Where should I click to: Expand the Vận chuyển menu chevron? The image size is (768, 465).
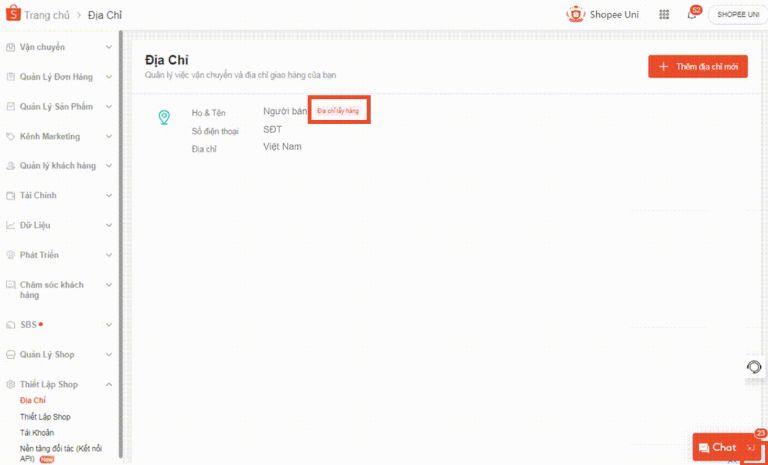[x=109, y=48]
